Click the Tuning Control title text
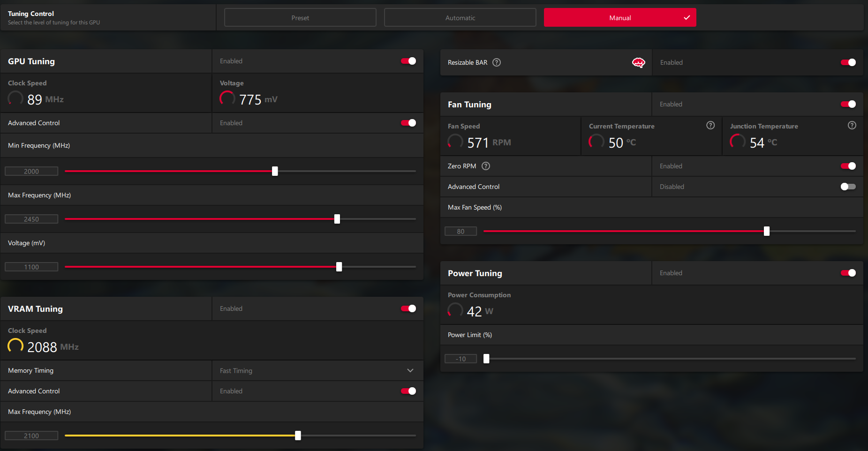 pos(31,14)
